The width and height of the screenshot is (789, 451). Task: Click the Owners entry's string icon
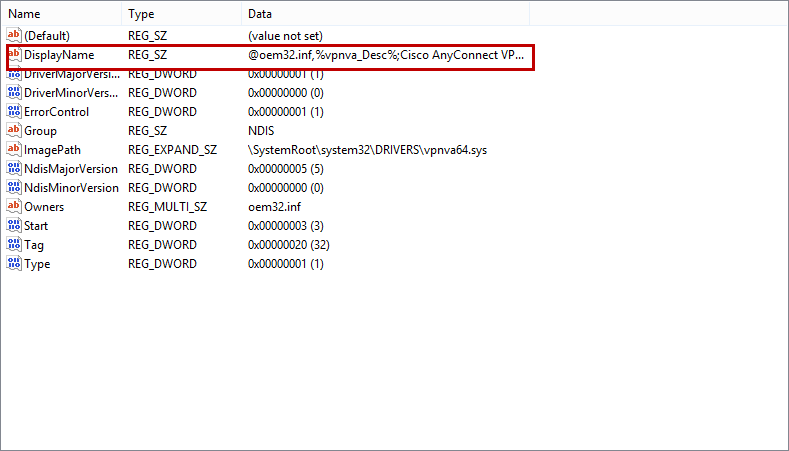click(x=14, y=207)
